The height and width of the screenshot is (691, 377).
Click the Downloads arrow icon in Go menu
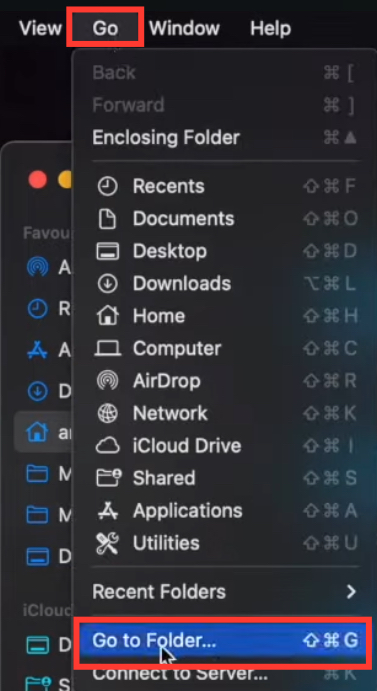click(107, 284)
